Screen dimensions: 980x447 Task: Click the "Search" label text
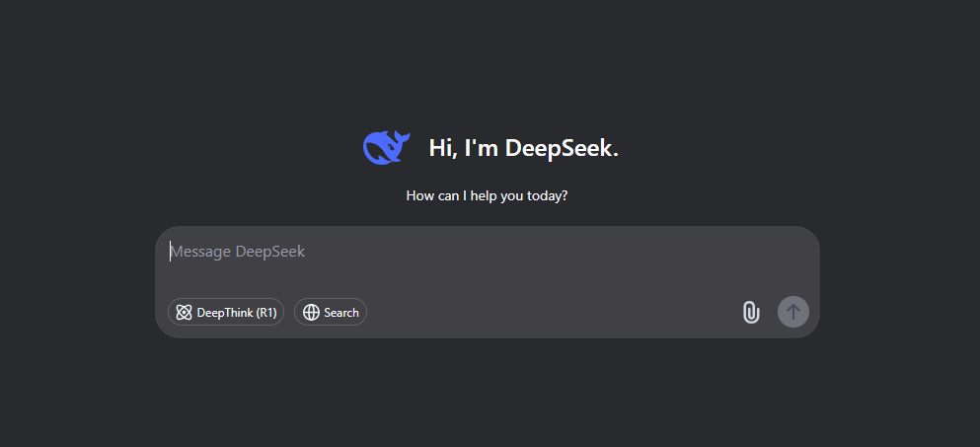coord(341,313)
